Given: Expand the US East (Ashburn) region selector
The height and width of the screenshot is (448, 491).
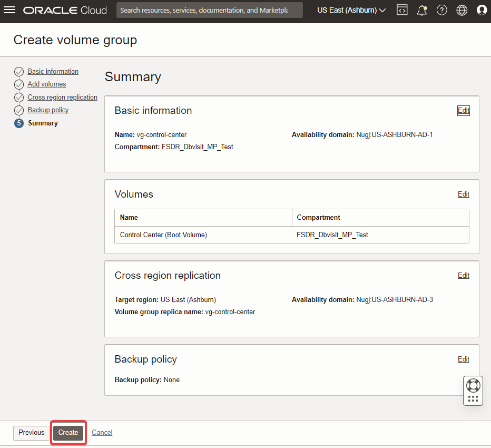Looking at the screenshot, I should pos(351,11).
